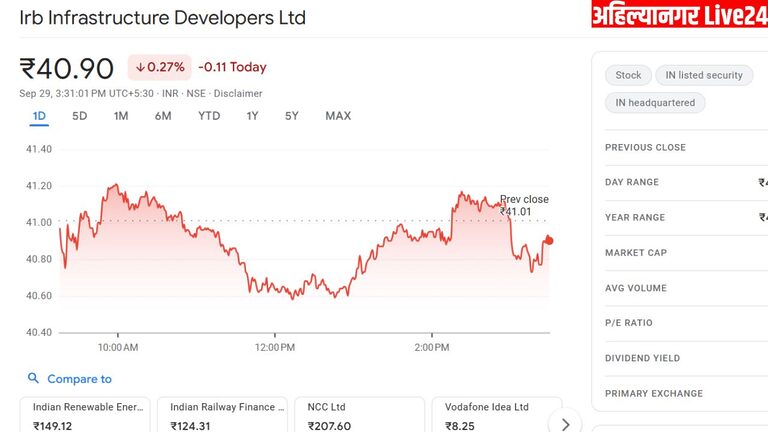Click the IN listed security chip
The image size is (768, 432).
click(704, 75)
